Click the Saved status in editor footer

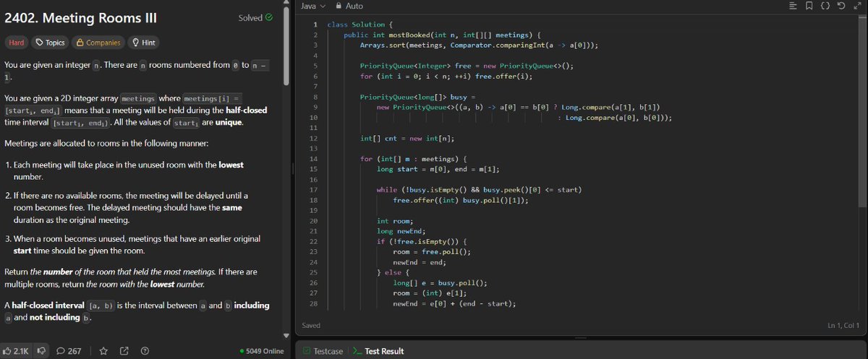(x=311, y=326)
